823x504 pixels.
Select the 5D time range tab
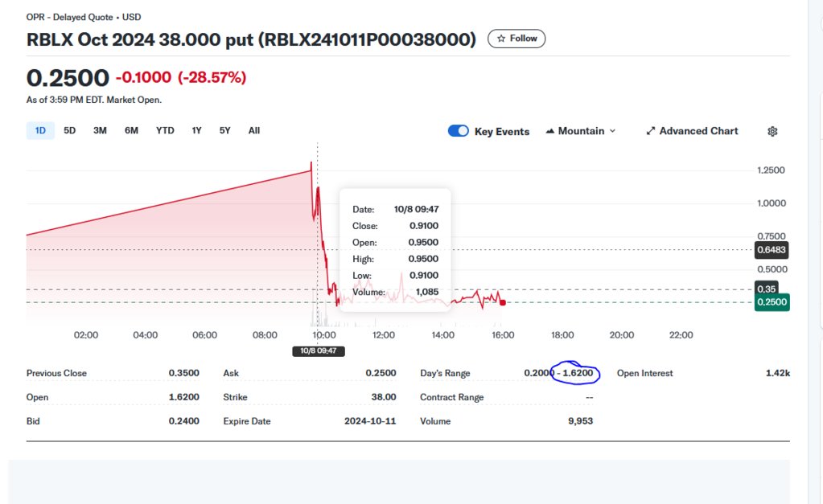coord(70,130)
